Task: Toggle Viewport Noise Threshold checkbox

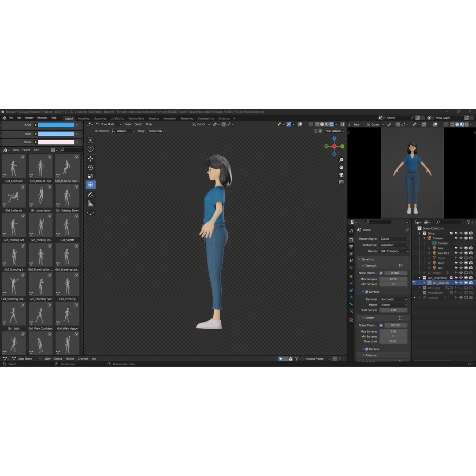Action: coord(381,273)
